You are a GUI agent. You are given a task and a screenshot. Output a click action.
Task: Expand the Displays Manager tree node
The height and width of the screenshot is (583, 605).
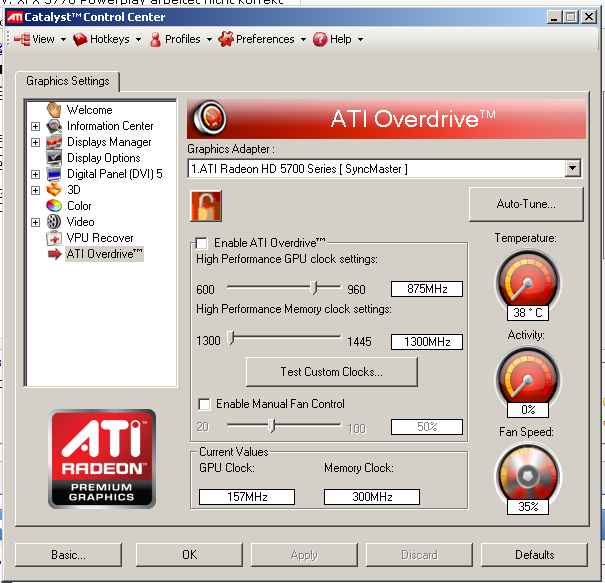point(35,142)
